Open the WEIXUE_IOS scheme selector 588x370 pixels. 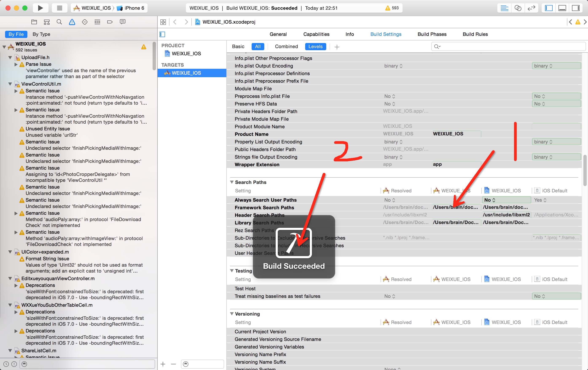point(92,8)
